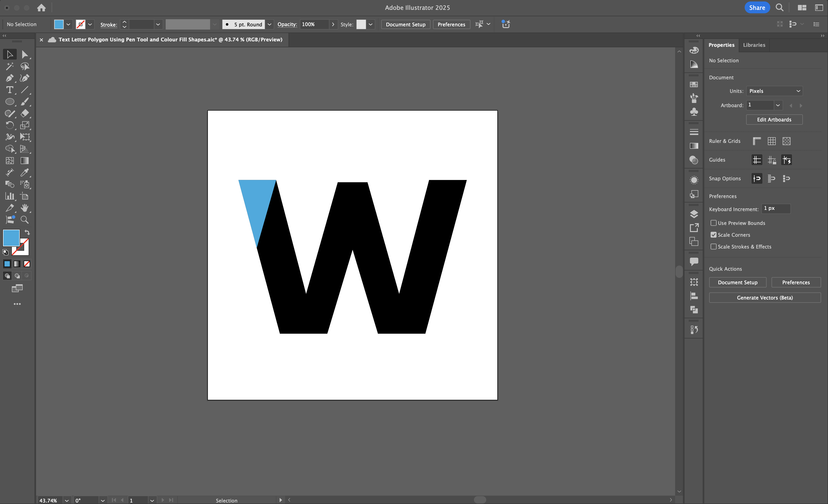
Task: Click the blue fill color swatch
Action: [11, 238]
